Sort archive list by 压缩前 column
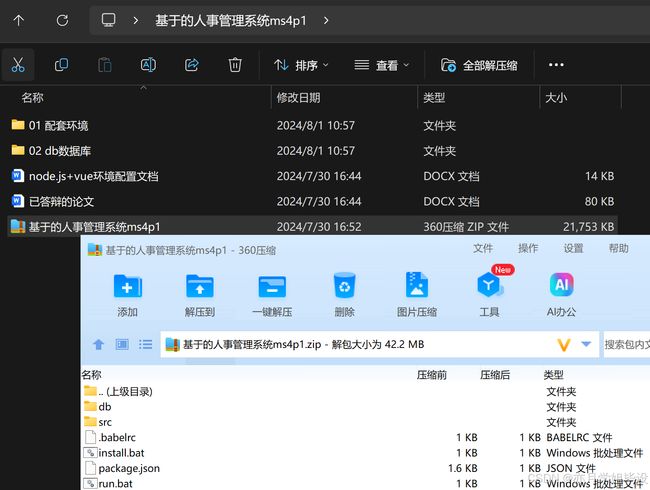Screen dimensions: 650x490 (432, 375)
